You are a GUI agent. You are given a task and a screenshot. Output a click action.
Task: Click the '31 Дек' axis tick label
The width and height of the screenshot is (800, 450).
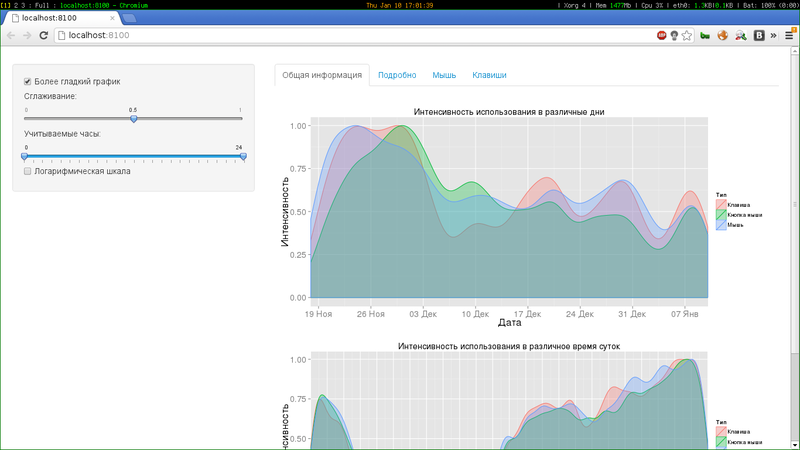632,314
